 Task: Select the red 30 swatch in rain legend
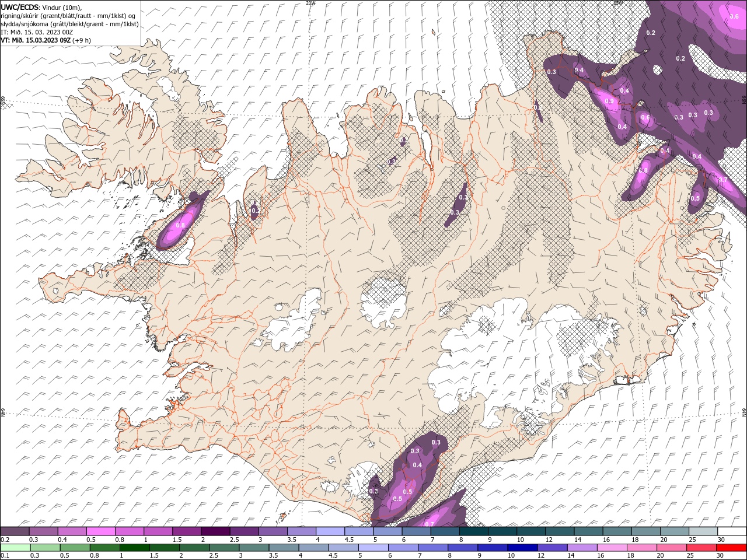[731, 548]
